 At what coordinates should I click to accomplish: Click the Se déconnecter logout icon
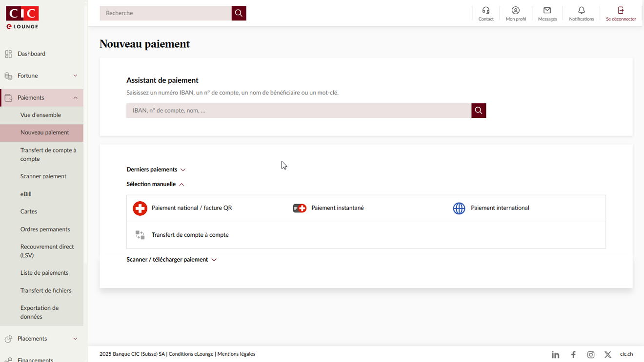(x=621, y=10)
